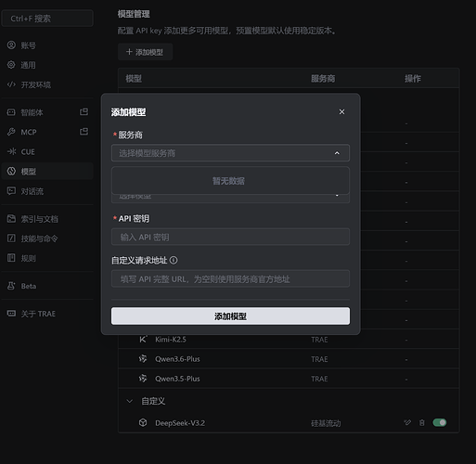476x464 pixels.
Task: Open 关于 TRAE page
Action: [x=47, y=314]
